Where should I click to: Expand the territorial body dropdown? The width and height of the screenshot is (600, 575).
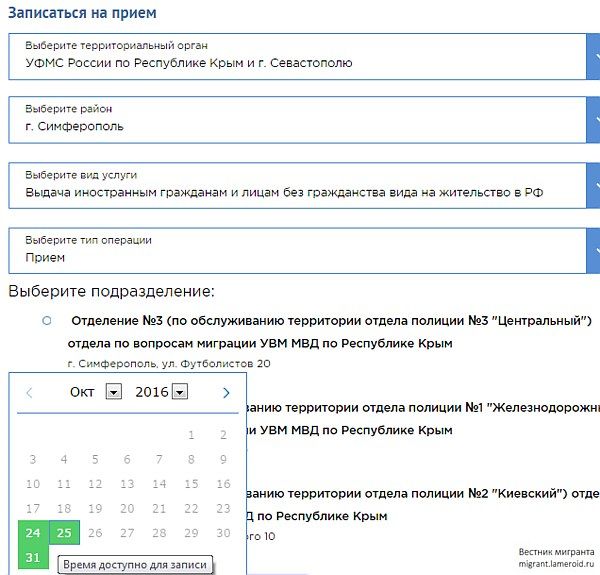[593, 57]
